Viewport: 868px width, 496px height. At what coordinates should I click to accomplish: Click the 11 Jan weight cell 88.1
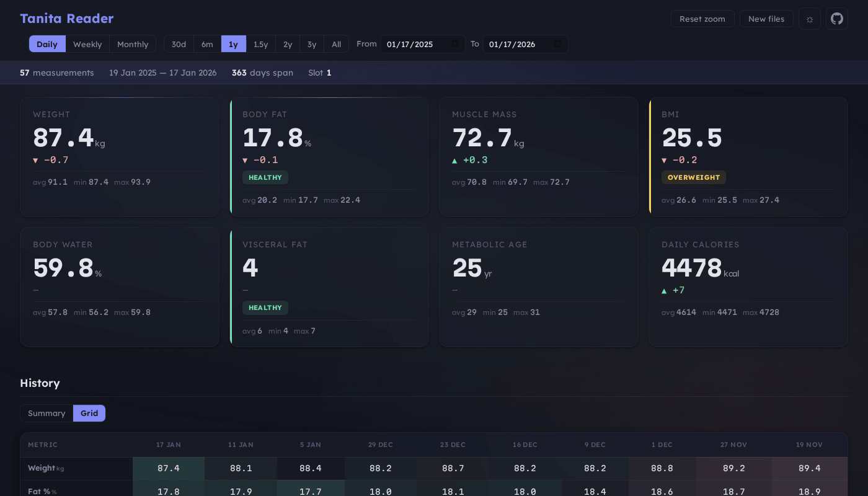241,468
